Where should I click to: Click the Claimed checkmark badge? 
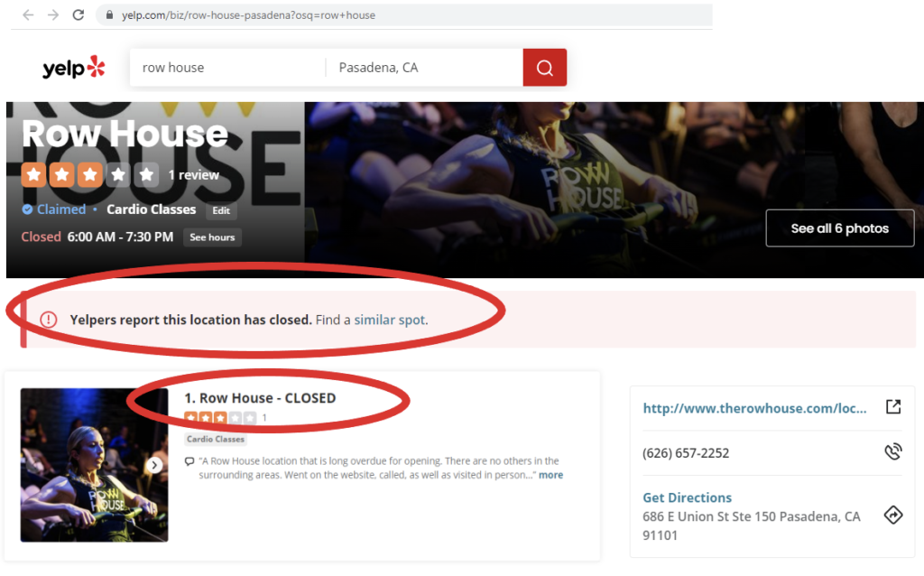tap(27, 209)
